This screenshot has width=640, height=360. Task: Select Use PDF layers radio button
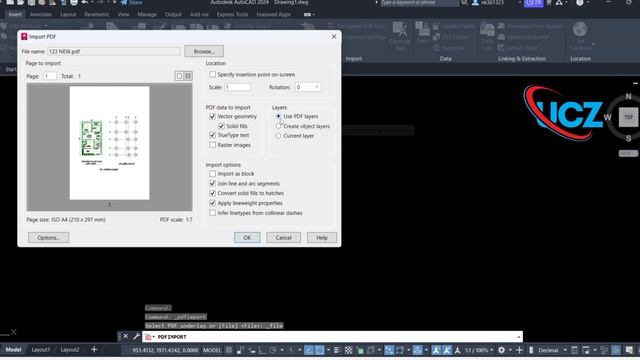(278, 116)
